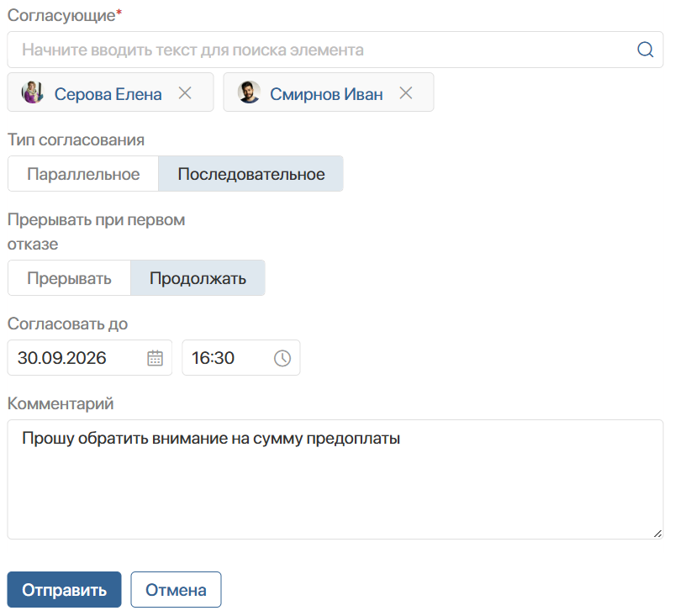Choose Продолжать on first refusal
The image size is (675, 616).
pos(198,278)
